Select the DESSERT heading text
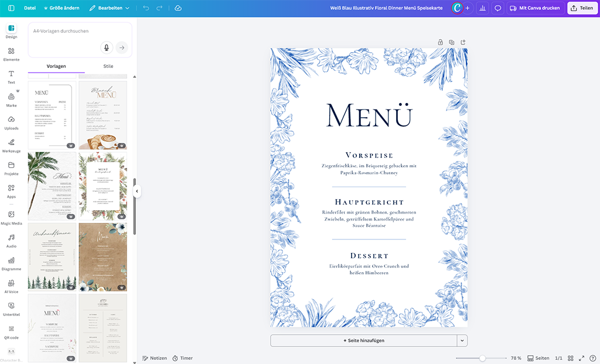600x364 pixels. (369, 255)
